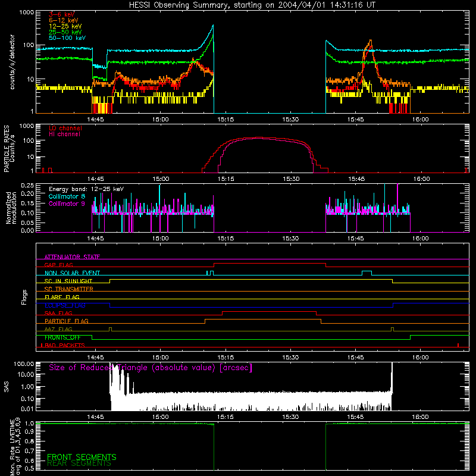Click the FRONT SEGMENTS legend label

pos(82,457)
